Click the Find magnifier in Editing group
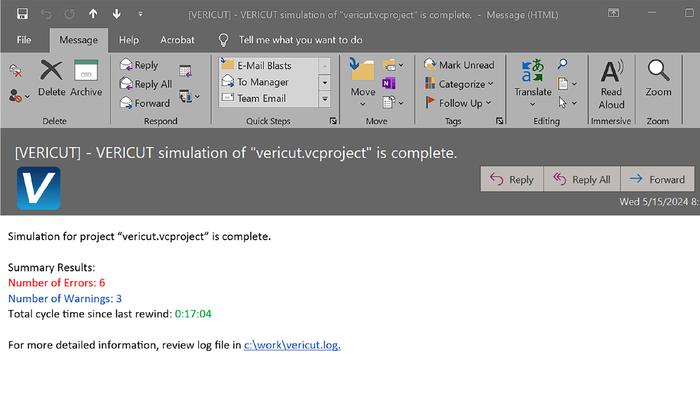The image size is (700, 396). pyautogui.click(x=562, y=64)
